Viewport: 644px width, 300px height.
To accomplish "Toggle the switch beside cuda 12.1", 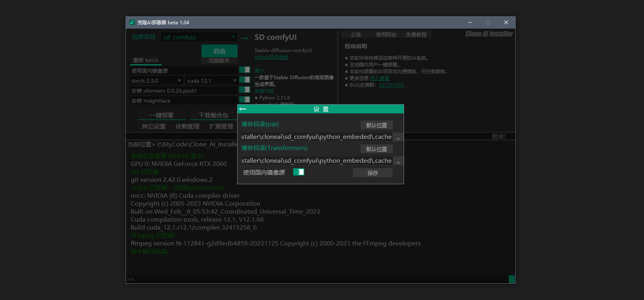I will [244, 80].
